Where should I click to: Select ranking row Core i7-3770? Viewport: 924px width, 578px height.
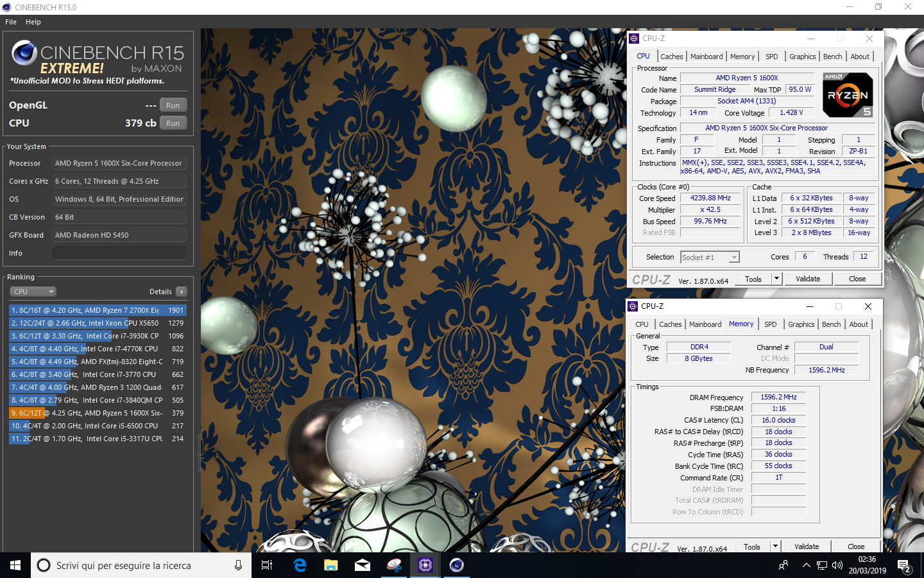[x=98, y=374]
